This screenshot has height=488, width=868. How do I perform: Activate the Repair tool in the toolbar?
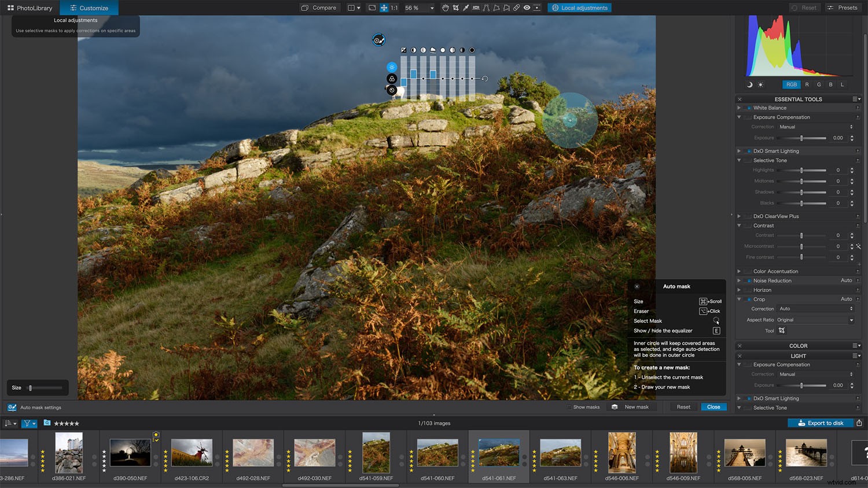point(516,8)
